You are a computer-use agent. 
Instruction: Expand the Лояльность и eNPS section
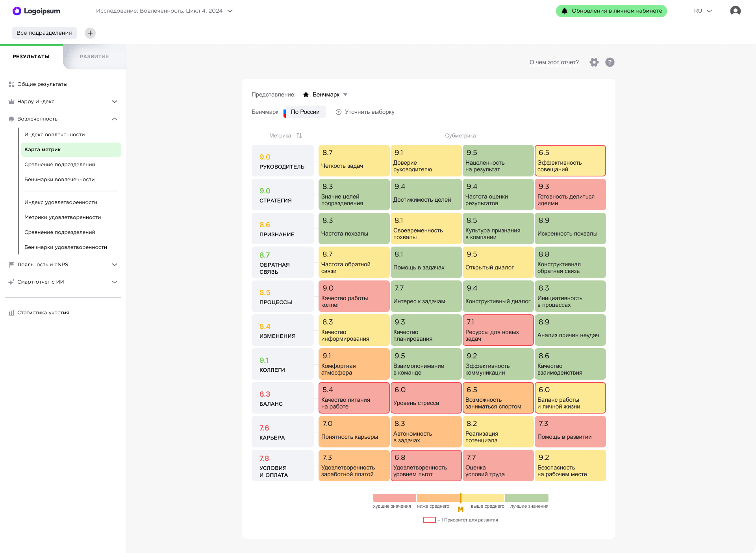point(115,265)
